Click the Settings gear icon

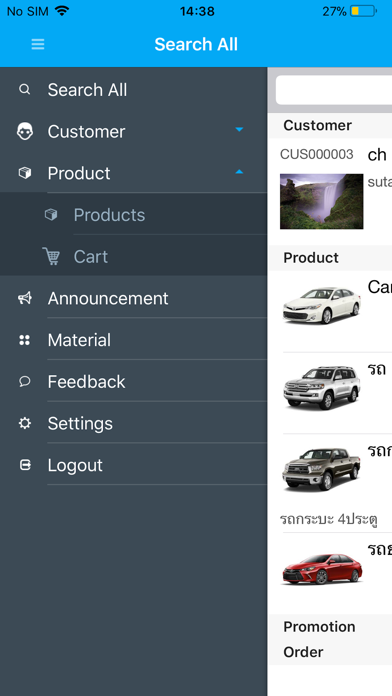(25, 423)
